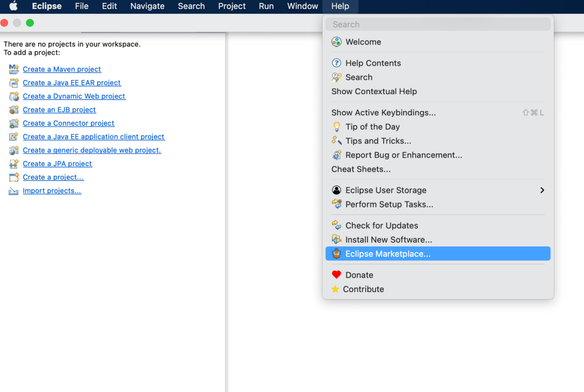584x392 pixels.
Task: Click the Check for Updates icon
Action: pyautogui.click(x=337, y=225)
